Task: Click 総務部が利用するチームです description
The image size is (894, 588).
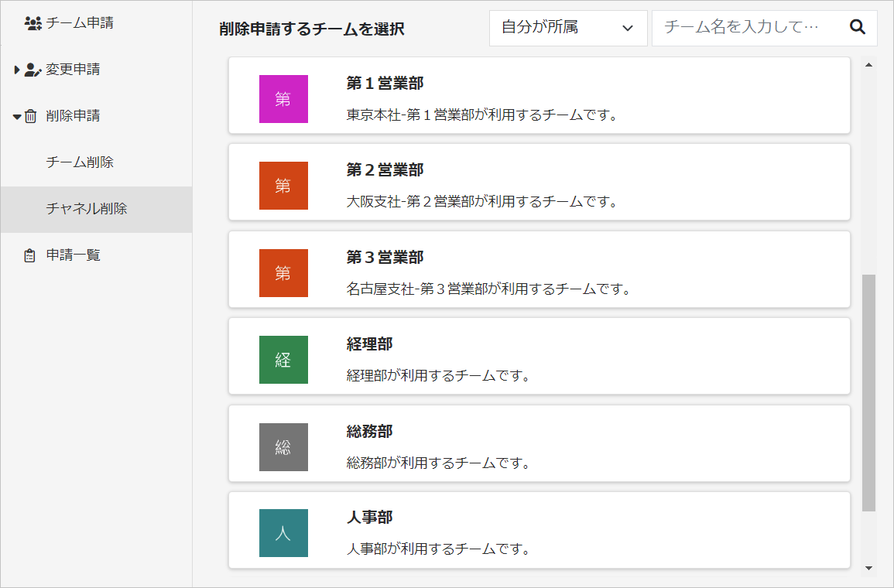Action: pos(438,463)
